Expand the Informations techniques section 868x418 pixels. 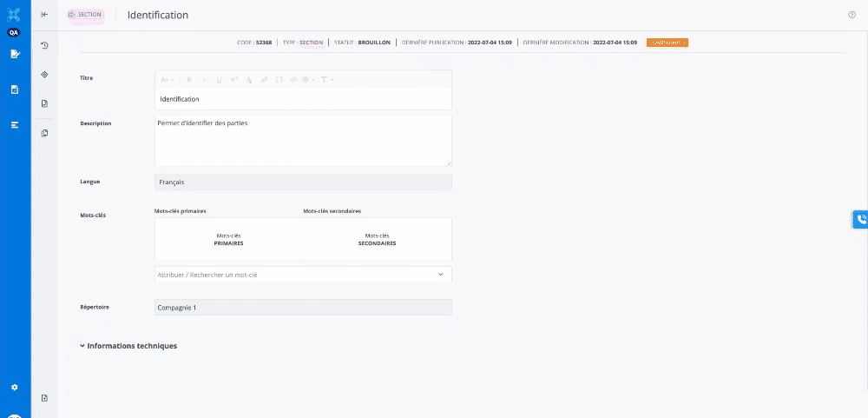click(x=128, y=346)
